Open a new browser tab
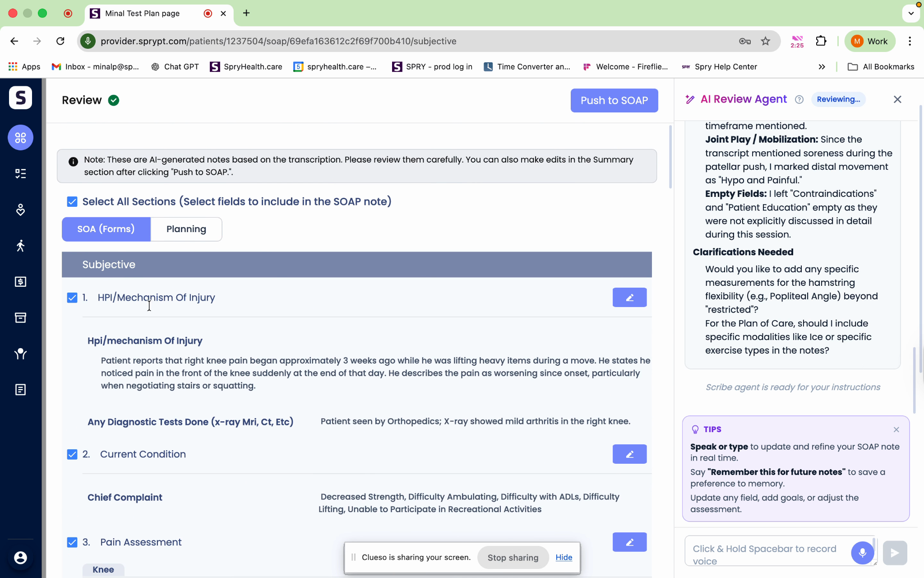Viewport: 924px width, 578px height. [x=246, y=13]
